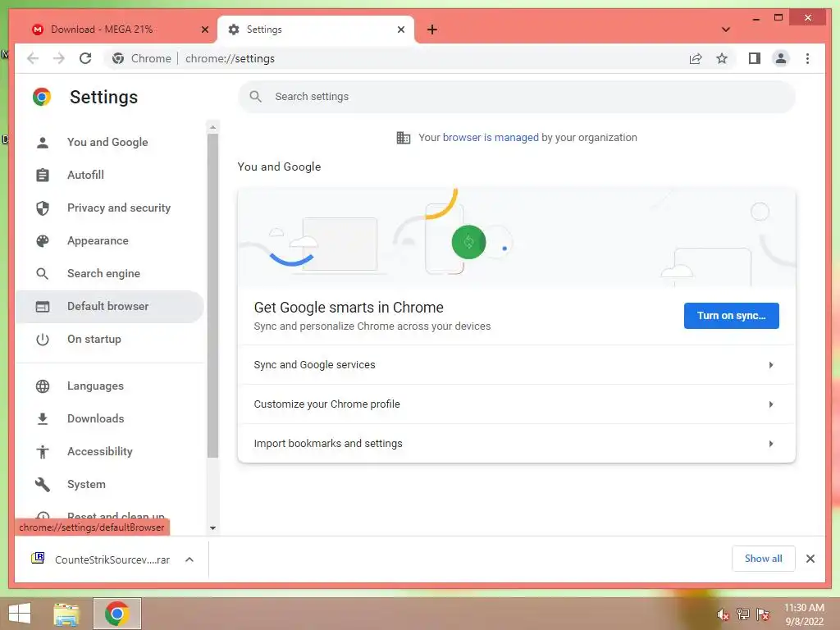Open Autofill settings section
Screen dimensions: 840x630
109,175
